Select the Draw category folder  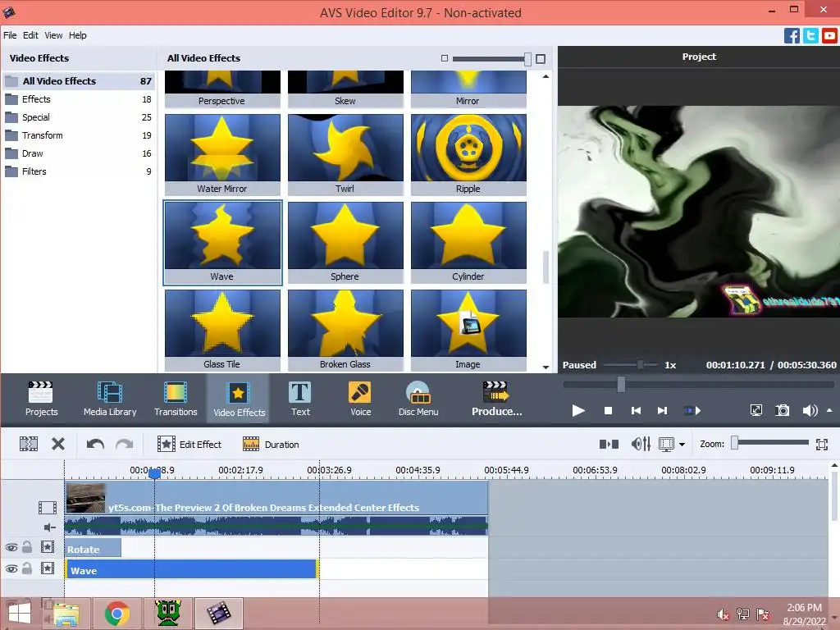coord(79,153)
